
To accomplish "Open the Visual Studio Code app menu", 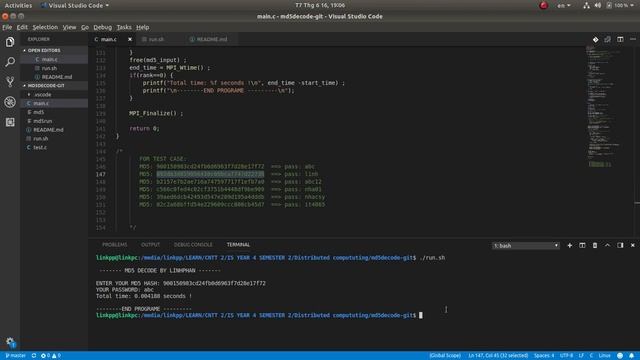I will click(75, 5).
